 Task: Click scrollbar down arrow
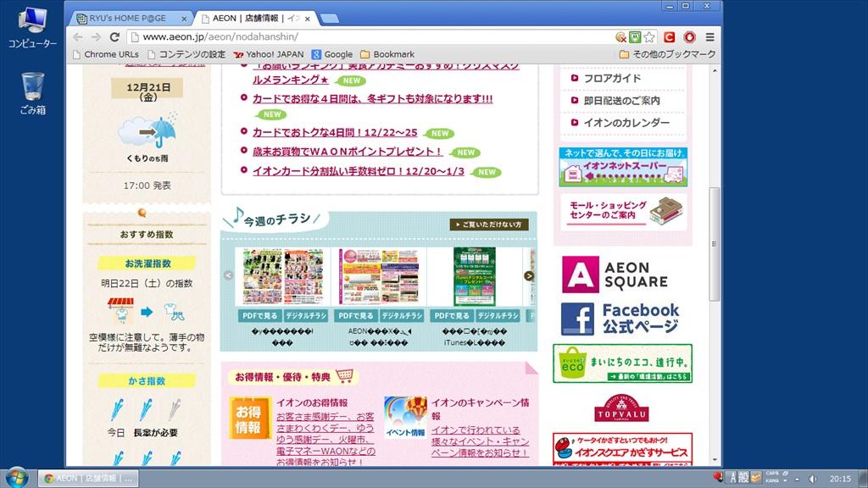[x=715, y=460]
